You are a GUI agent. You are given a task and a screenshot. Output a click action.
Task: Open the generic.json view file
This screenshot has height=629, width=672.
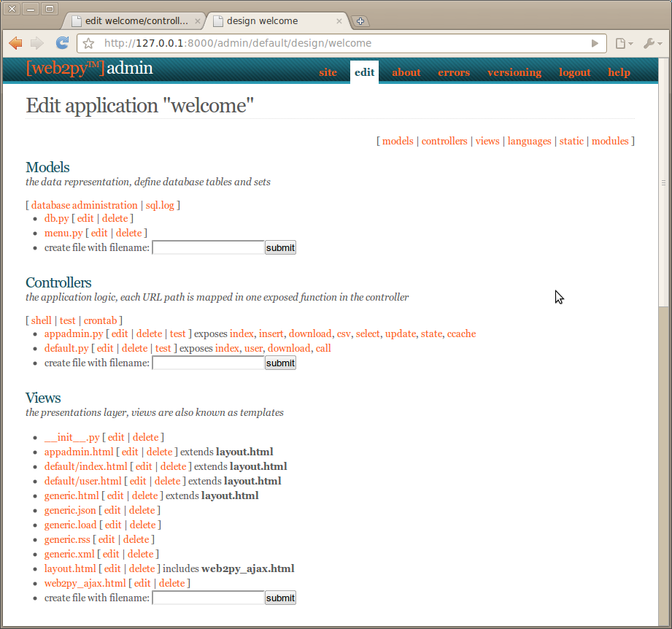tap(70, 510)
